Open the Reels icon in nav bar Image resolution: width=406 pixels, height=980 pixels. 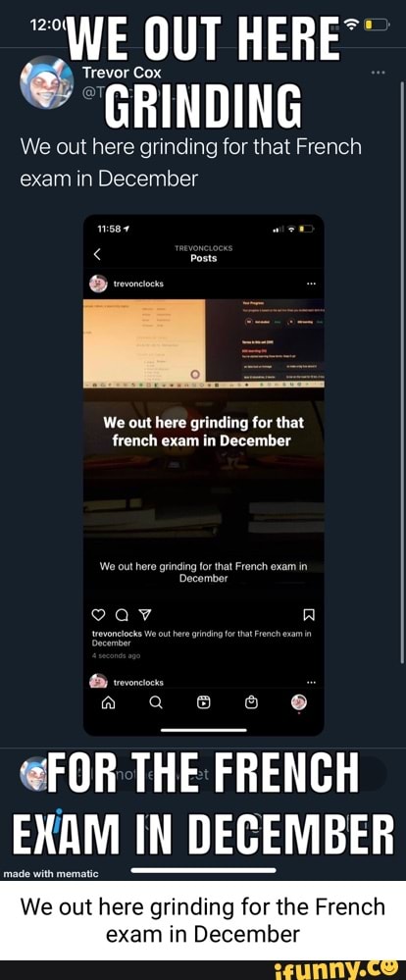tap(204, 702)
